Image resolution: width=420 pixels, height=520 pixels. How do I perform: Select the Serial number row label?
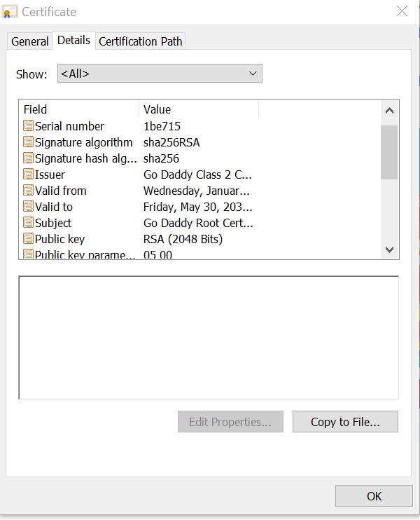click(69, 126)
